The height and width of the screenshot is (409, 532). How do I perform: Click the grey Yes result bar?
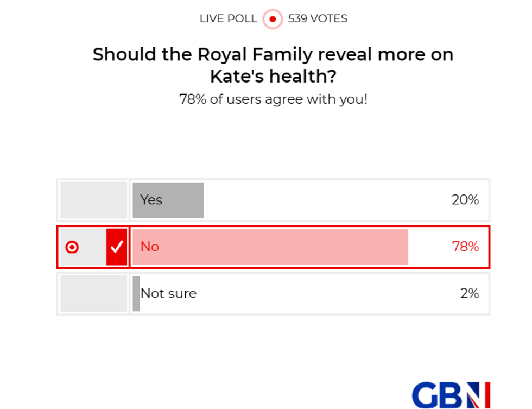pyautogui.click(x=183, y=200)
